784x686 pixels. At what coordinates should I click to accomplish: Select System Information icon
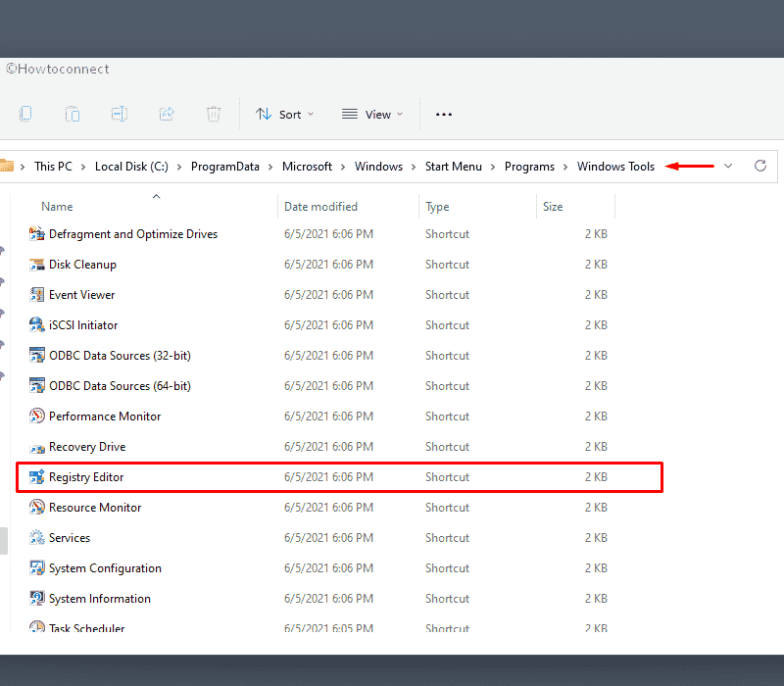(x=36, y=599)
